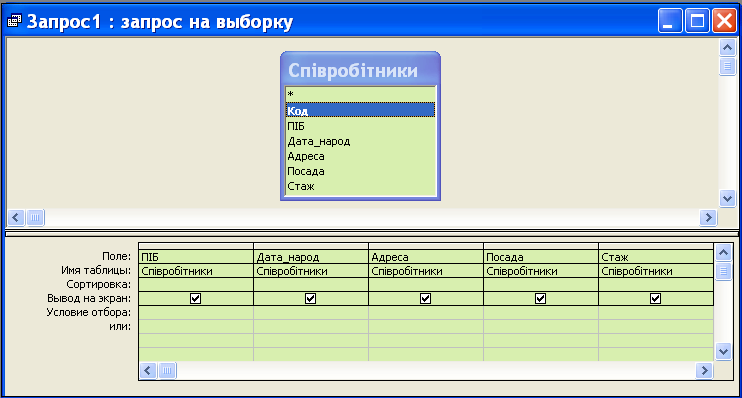Click Условие отбора cell for Адреса
742x398 pixels.
(426, 312)
